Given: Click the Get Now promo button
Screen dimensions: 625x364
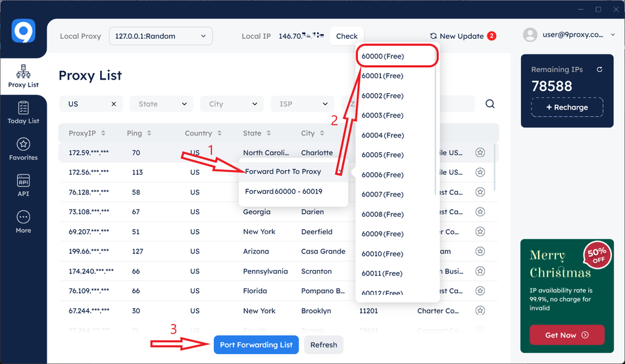Looking at the screenshot, I should pyautogui.click(x=567, y=335).
